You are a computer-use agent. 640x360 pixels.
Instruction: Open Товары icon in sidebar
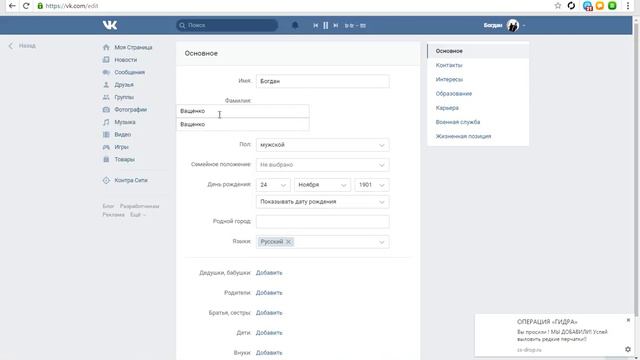click(106, 159)
